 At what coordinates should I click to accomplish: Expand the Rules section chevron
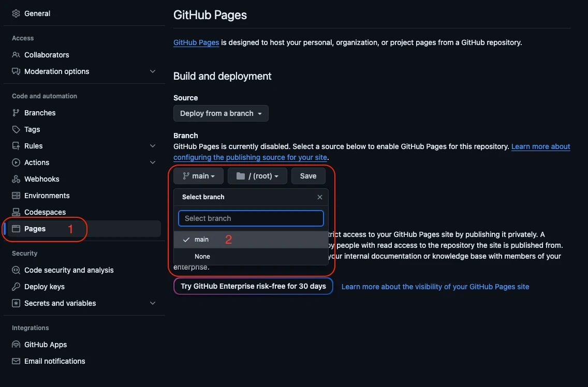tap(153, 146)
